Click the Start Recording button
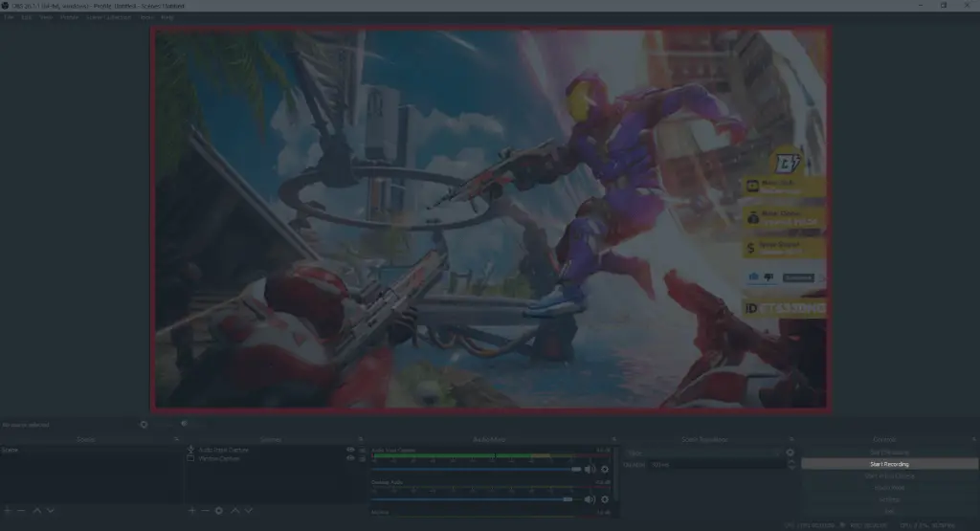Viewport: 980px width, 531px height. (x=889, y=464)
